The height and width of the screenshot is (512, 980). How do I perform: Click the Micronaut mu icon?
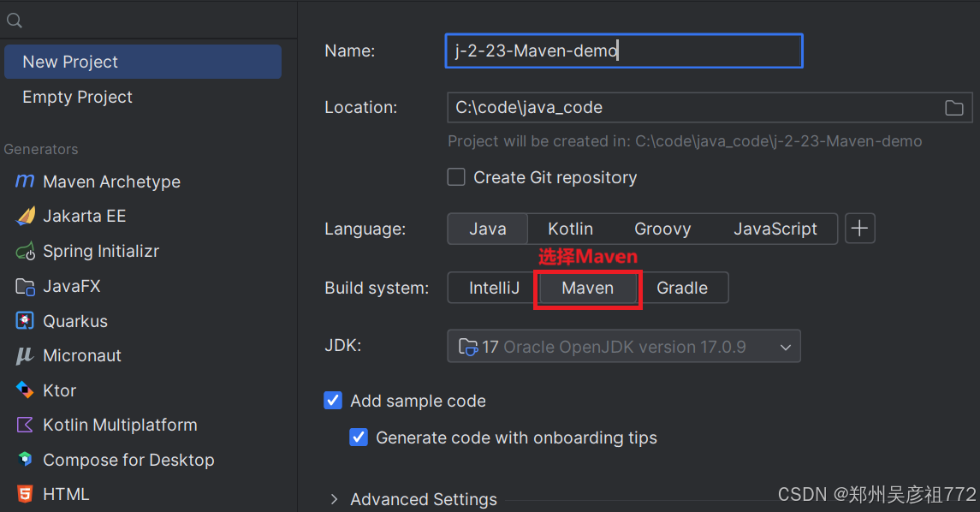click(24, 355)
